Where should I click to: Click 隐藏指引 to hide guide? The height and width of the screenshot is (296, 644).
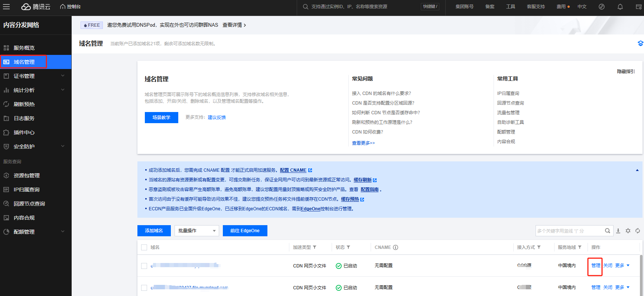[626, 72]
